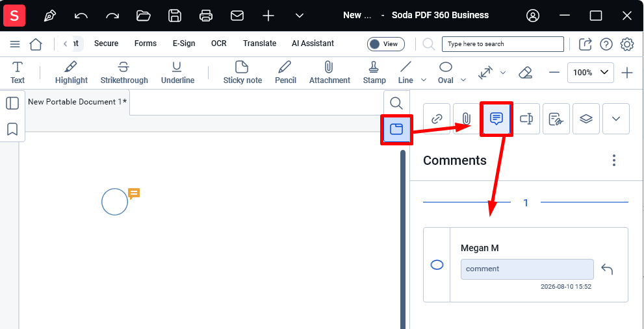Open the 100% zoom level dropdown
The height and width of the screenshot is (329, 644).
591,73
